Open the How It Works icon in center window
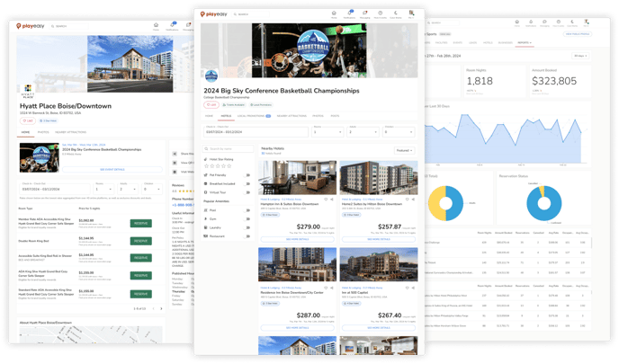Viewport: 619px width, 364px height. (x=381, y=14)
